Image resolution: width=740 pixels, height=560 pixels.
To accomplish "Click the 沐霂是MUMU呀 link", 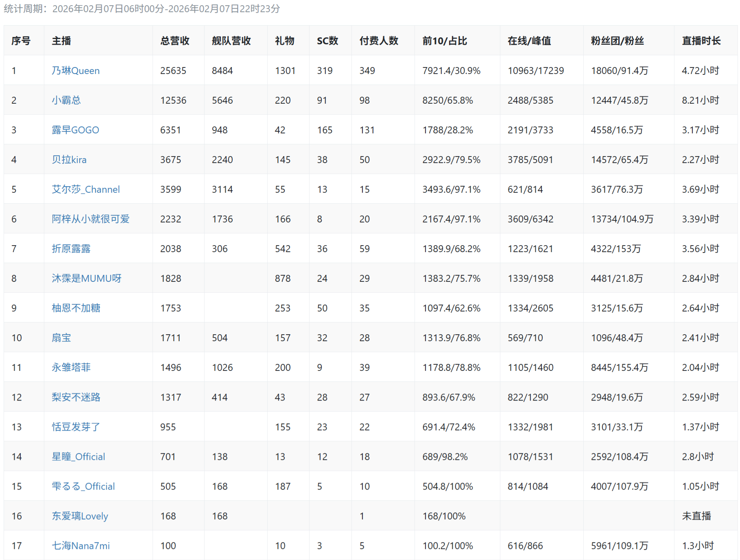I will click(x=86, y=279).
